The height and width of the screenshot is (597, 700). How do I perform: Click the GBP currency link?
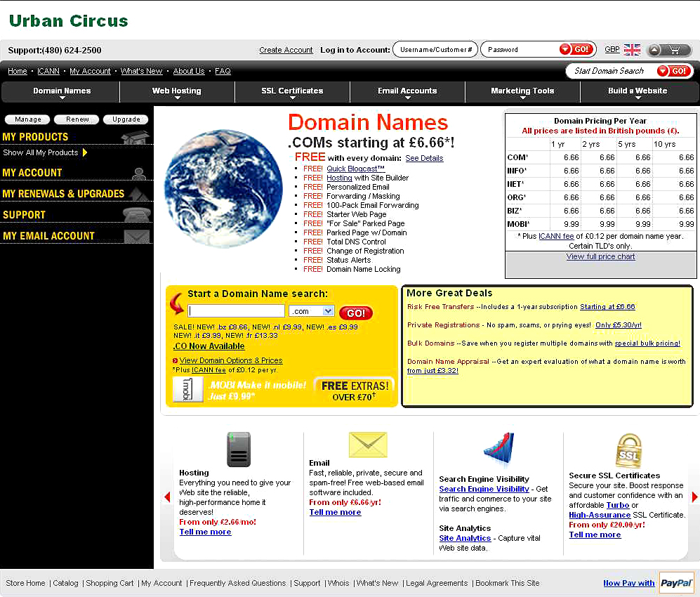point(612,50)
